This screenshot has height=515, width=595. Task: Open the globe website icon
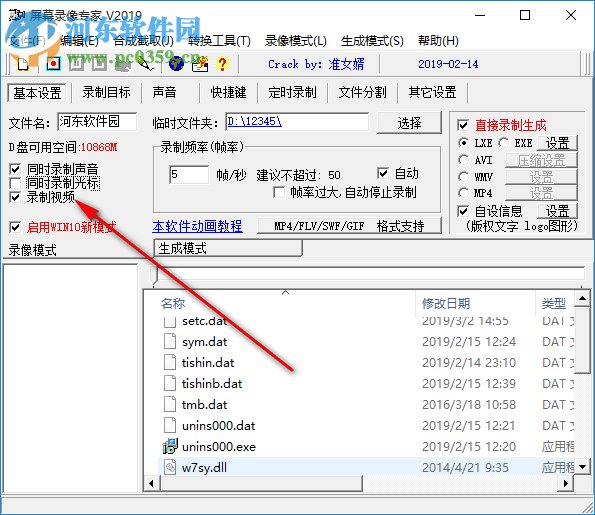176,64
